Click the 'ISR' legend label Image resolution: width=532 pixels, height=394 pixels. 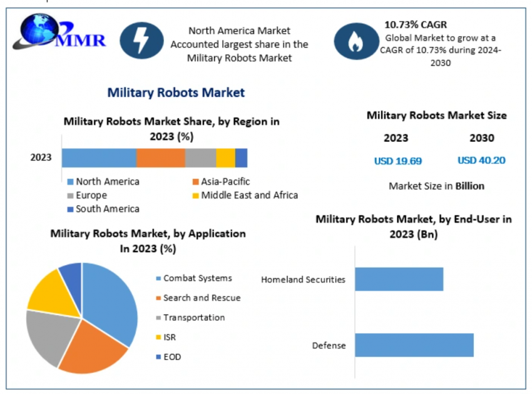(x=170, y=337)
